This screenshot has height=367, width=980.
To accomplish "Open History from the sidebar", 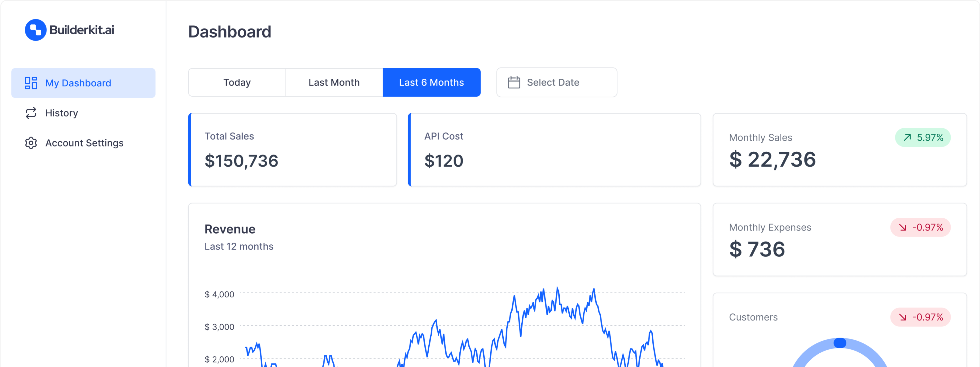I will click(x=61, y=113).
